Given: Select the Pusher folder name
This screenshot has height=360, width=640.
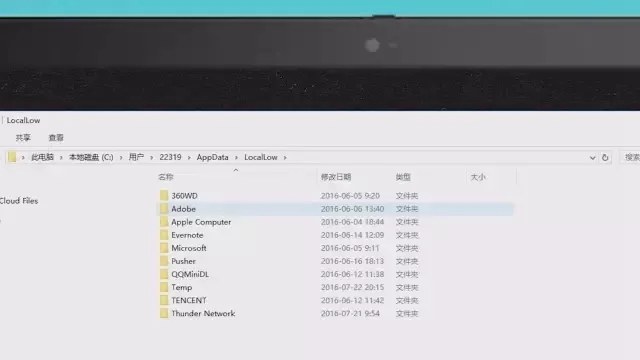Looking at the screenshot, I should pos(183,261).
